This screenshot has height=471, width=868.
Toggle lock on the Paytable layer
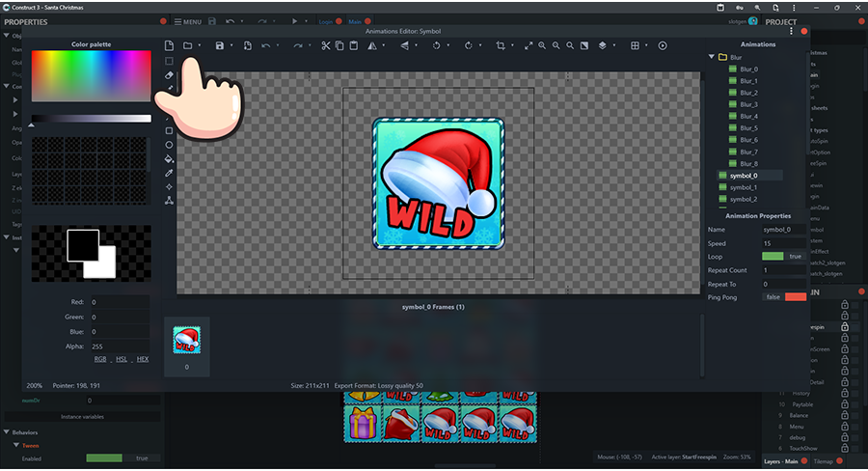point(845,404)
